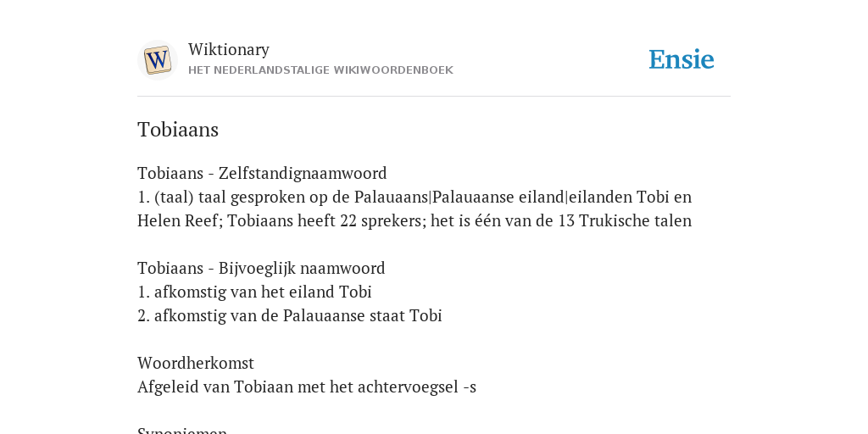This screenshot has height=434, width=868.
Task: Click the (taal) label in definition one
Action: click(x=174, y=197)
